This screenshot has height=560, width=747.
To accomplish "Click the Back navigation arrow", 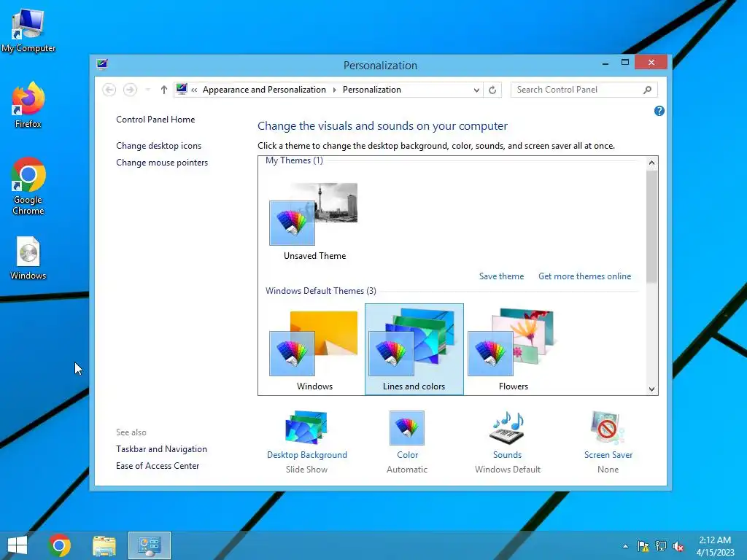I will point(109,90).
